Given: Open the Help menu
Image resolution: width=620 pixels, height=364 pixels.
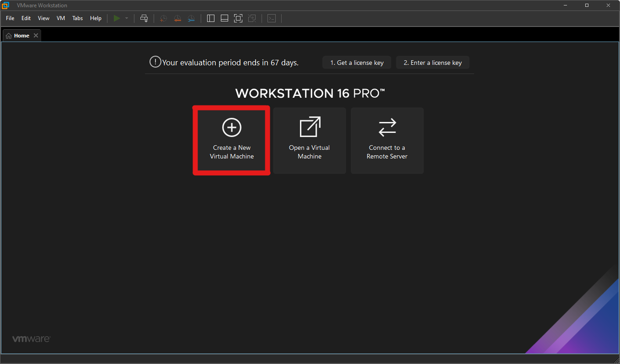Looking at the screenshot, I should 96,18.
